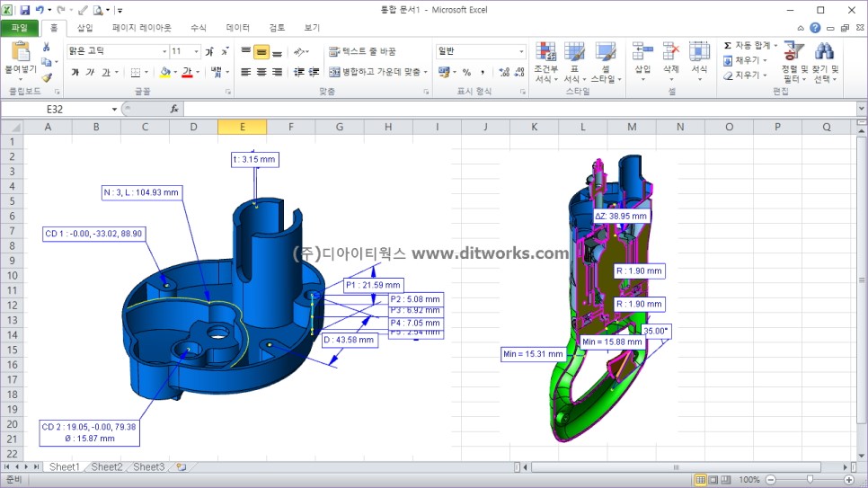Apply the yellow fill color
Image resolution: width=868 pixels, height=488 pixels.
point(165,72)
